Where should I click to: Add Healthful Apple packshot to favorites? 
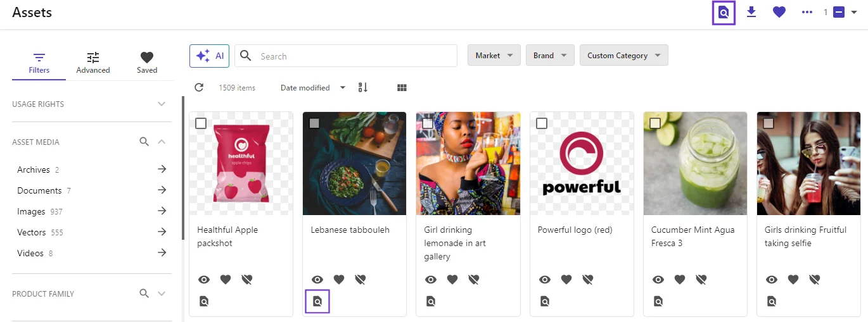(x=226, y=279)
